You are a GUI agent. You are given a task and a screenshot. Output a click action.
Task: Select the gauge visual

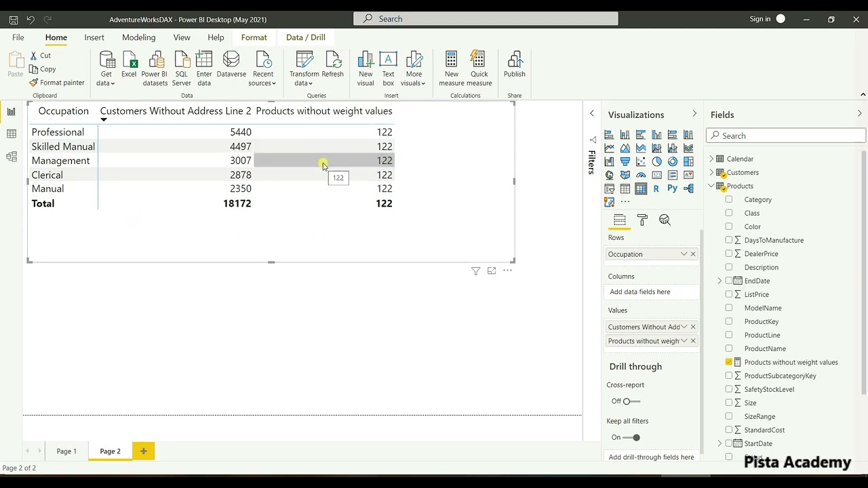pyautogui.click(x=641, y=175)
